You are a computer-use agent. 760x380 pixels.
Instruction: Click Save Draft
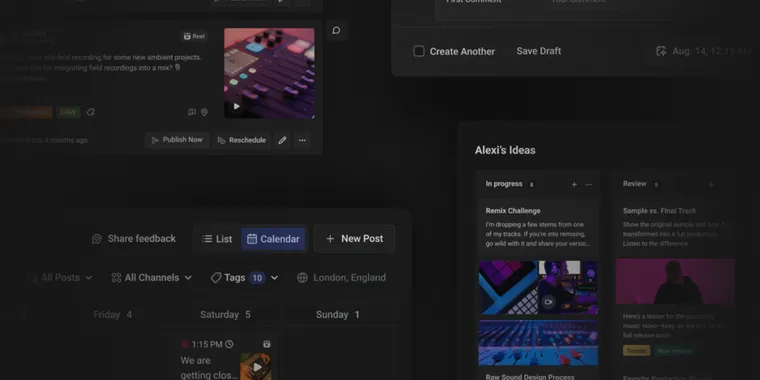coord(538,51)
